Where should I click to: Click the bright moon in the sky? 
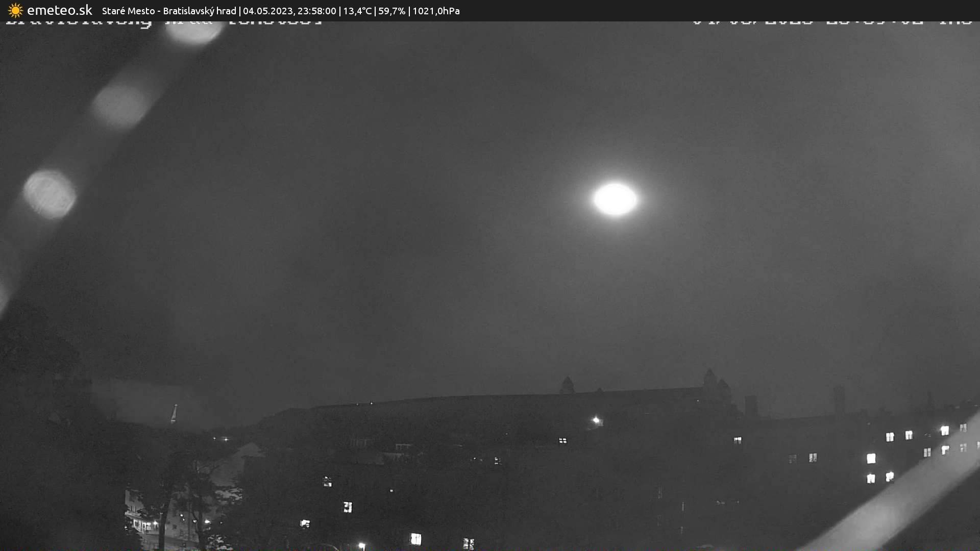click(x=615, y=199)
